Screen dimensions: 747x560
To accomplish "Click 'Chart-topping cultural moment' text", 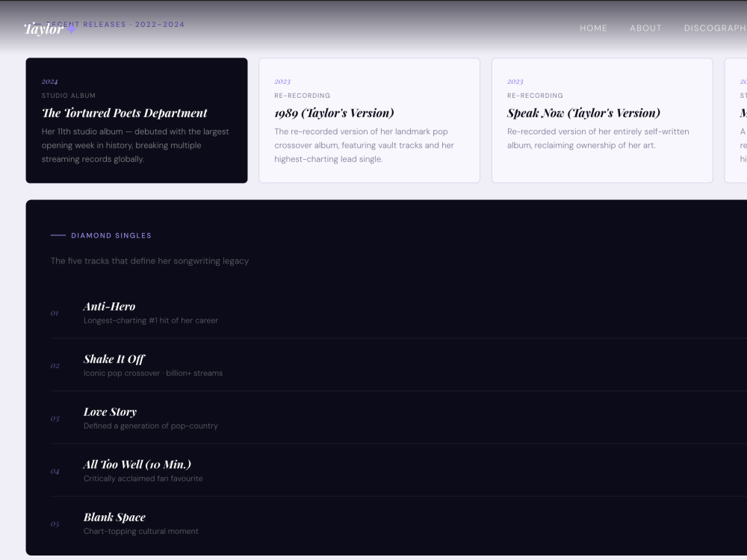I will pos(141,531).
